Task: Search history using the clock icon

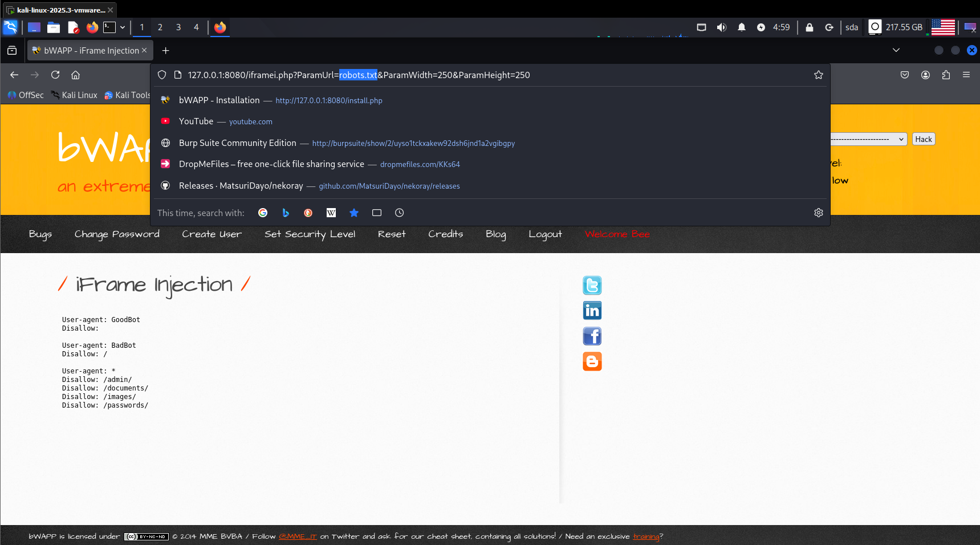Action: coord(400,213)
